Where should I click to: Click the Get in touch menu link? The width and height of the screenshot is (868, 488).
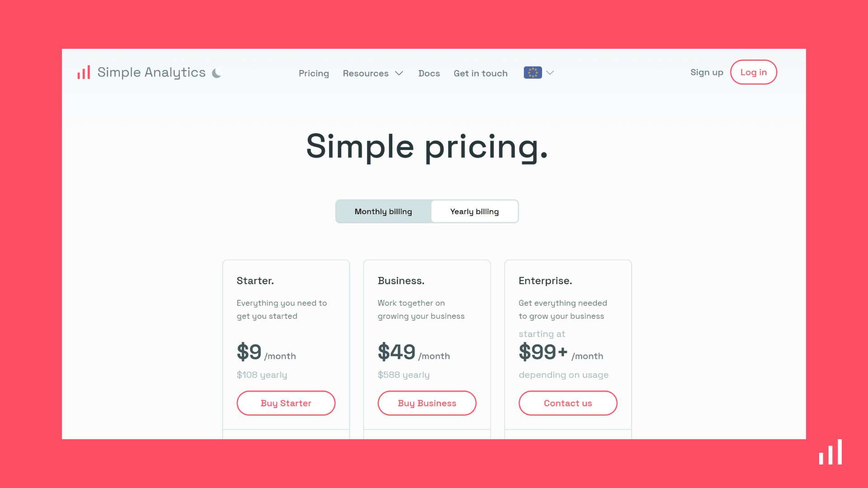(x=481, y=73)
